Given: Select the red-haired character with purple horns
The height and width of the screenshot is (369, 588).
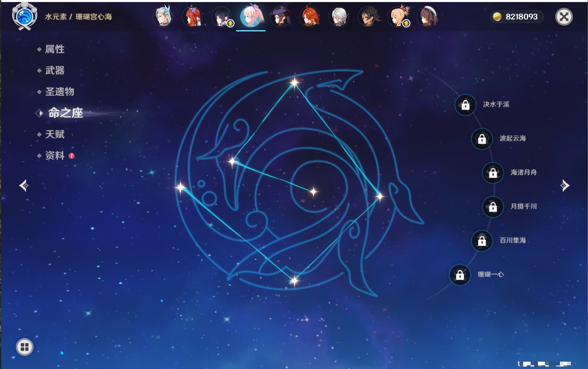Looking at the screenshot, I should [x=193, y=17].
